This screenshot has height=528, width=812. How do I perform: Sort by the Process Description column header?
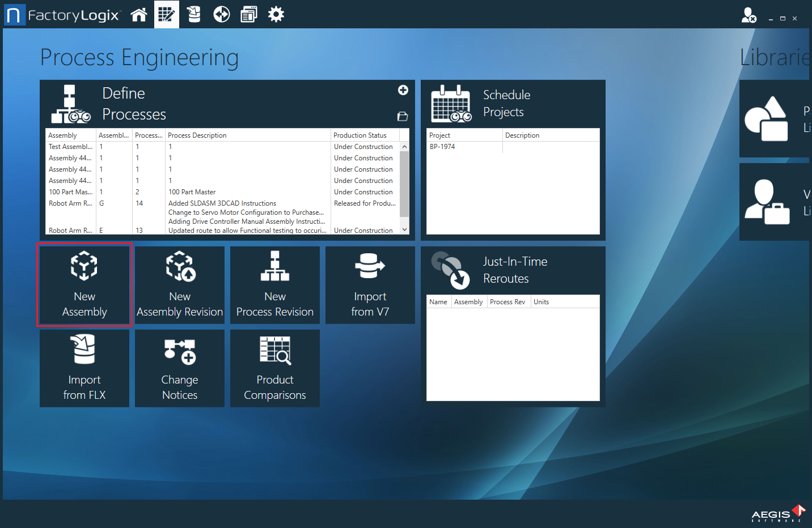197,135
